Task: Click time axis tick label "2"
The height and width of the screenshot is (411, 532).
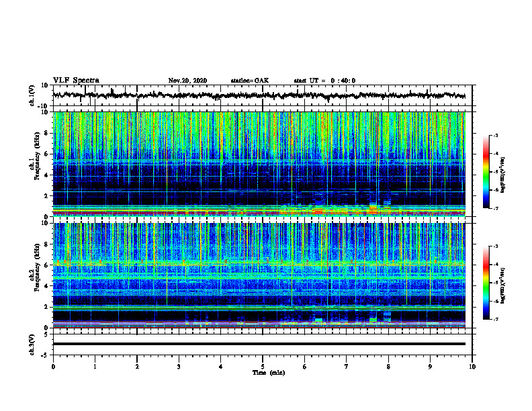Action: tap(137, 367)
